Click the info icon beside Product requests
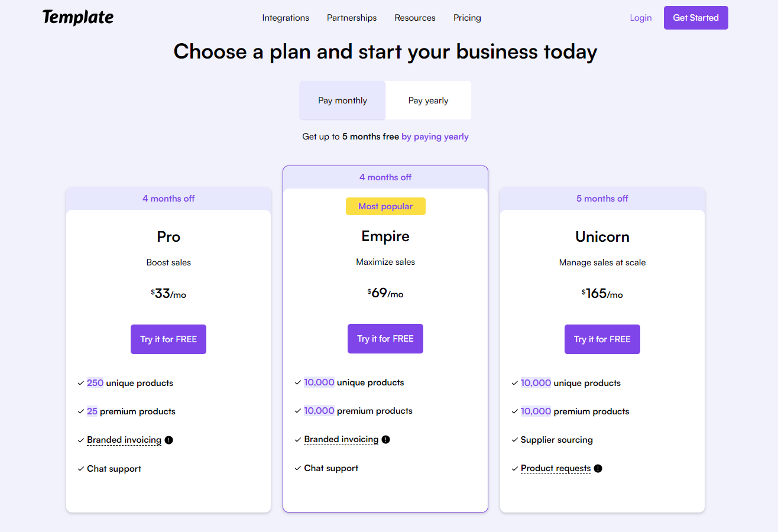The height and width of the screenshot is (532, 778). (x=597, y=468)
